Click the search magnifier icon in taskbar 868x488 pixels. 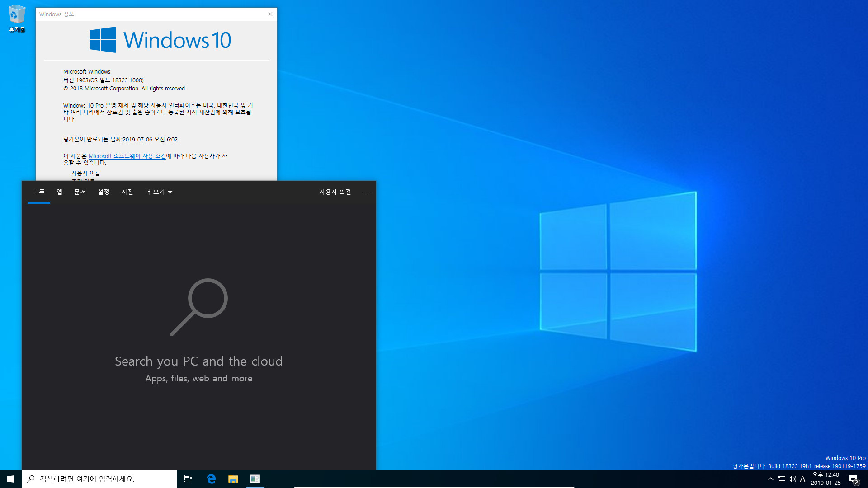[x=31, y=479]
